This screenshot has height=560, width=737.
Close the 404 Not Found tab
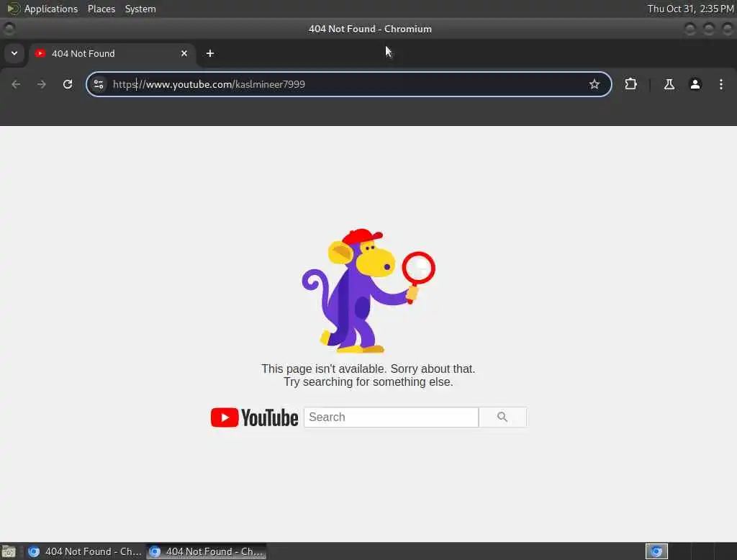pos(184,53)
